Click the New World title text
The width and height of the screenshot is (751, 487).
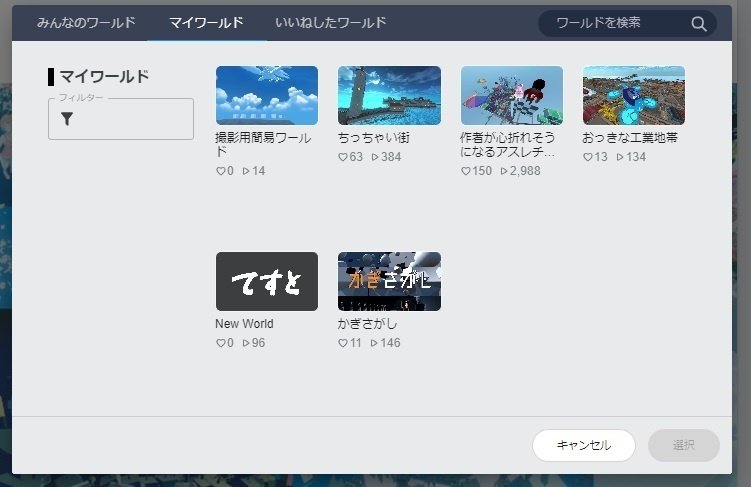tap(244, 324)
